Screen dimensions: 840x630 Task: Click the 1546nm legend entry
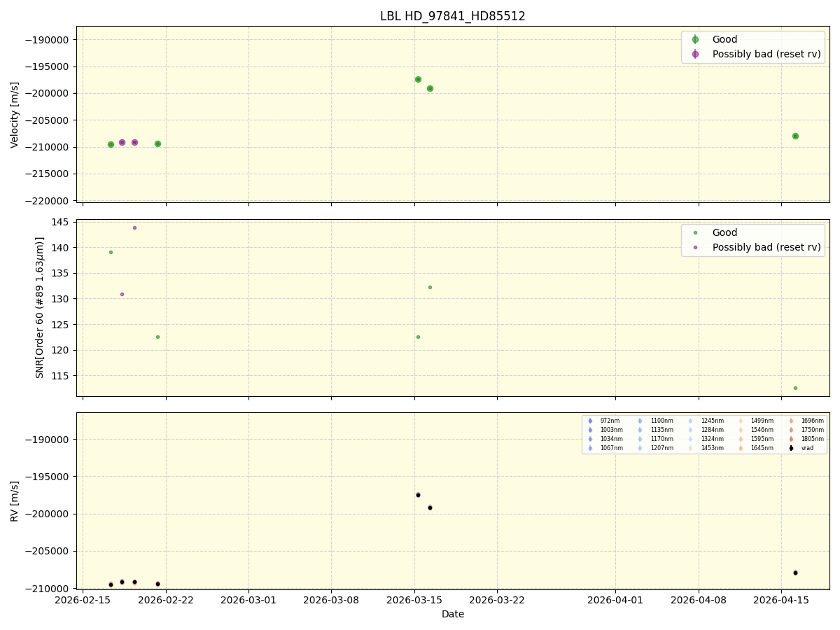[x=756, y=430]
